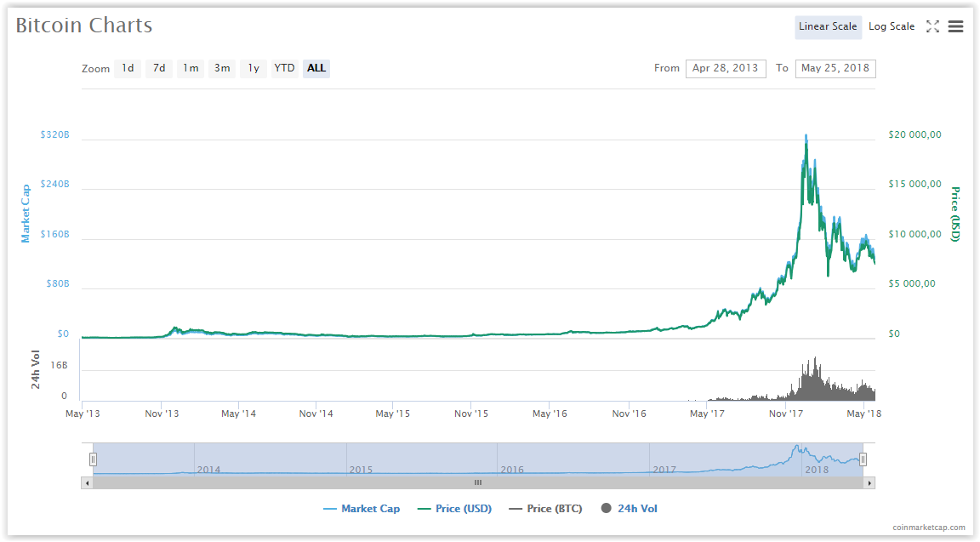Click the Nov '16 x-axis label

[x=630, y=414]
